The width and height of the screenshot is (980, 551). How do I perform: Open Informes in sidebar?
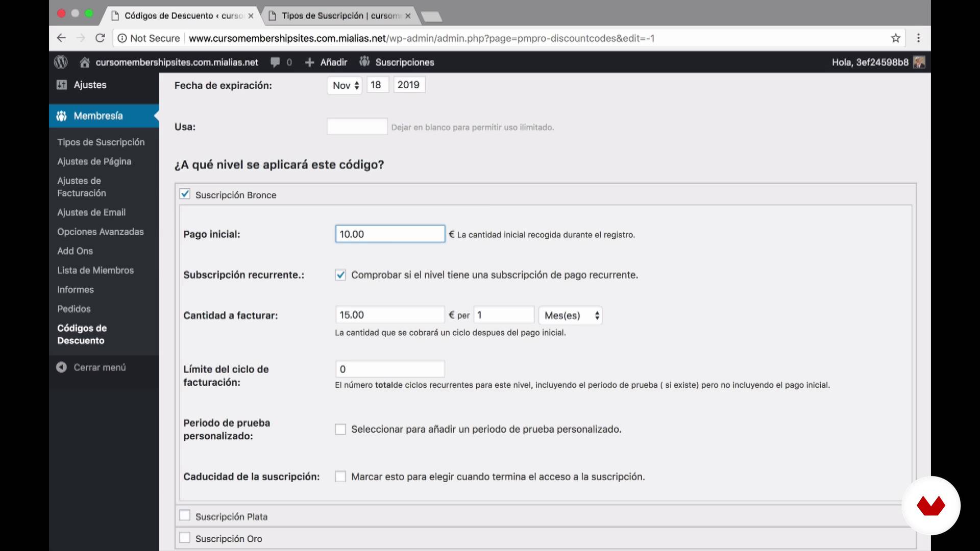(76, 290)
